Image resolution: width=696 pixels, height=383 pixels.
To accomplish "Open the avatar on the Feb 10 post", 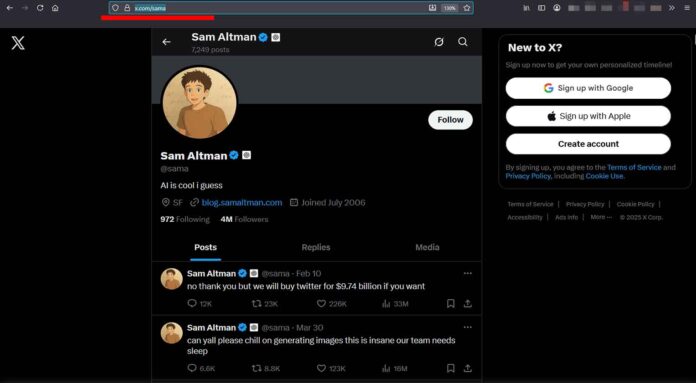I will [x=171, y=279].
